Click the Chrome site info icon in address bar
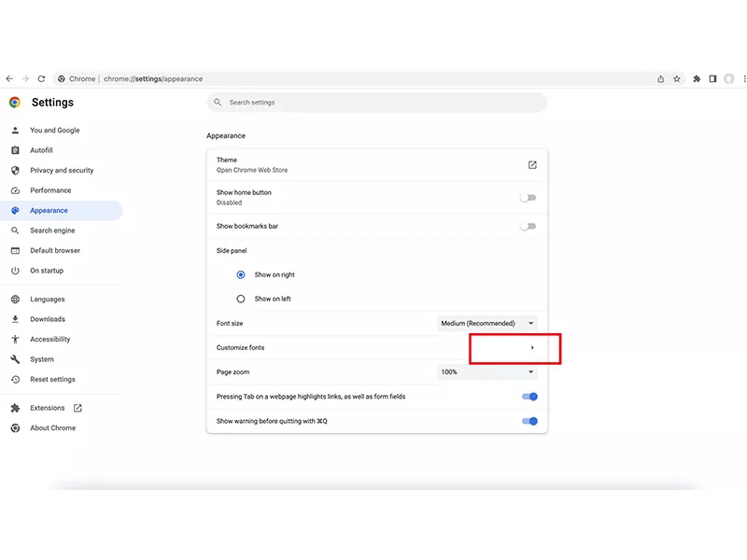 62,79
